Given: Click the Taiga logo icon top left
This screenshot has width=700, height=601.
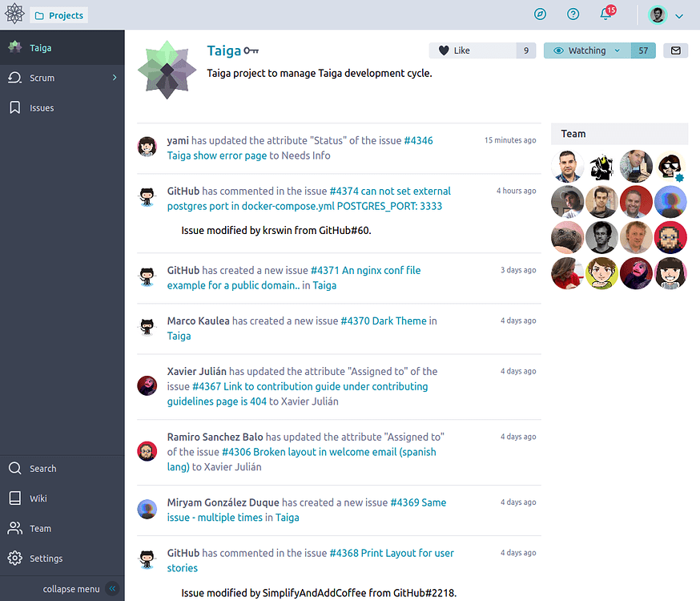Looking at the screenshot, I should (14, 14).
